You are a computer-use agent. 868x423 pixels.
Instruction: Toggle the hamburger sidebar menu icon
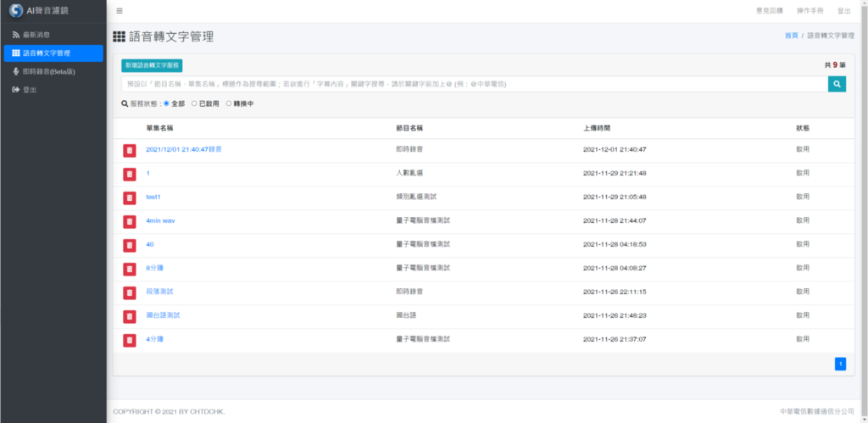coord(120,11)
